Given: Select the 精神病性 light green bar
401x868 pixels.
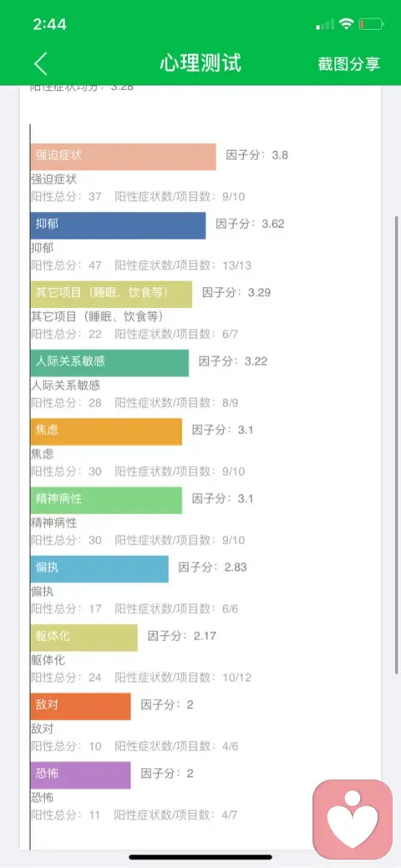Looking at the screenshot, I should point(106,500).
